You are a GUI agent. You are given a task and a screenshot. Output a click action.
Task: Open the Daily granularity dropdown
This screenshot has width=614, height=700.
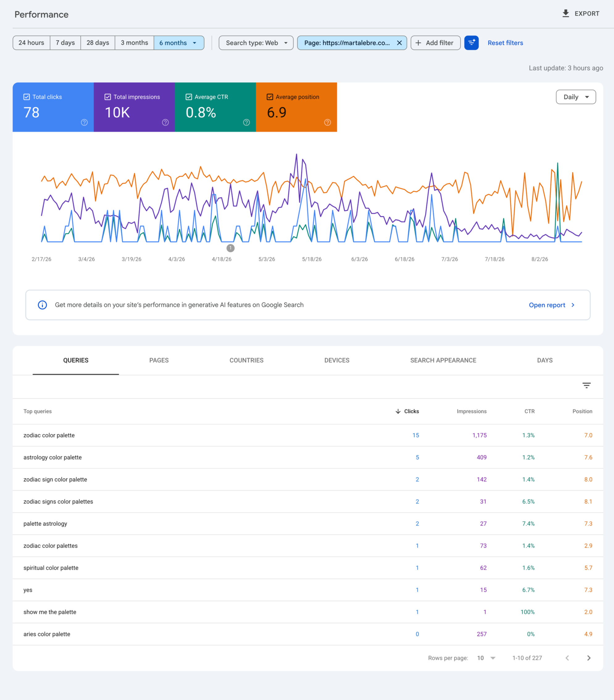(576, 97)
